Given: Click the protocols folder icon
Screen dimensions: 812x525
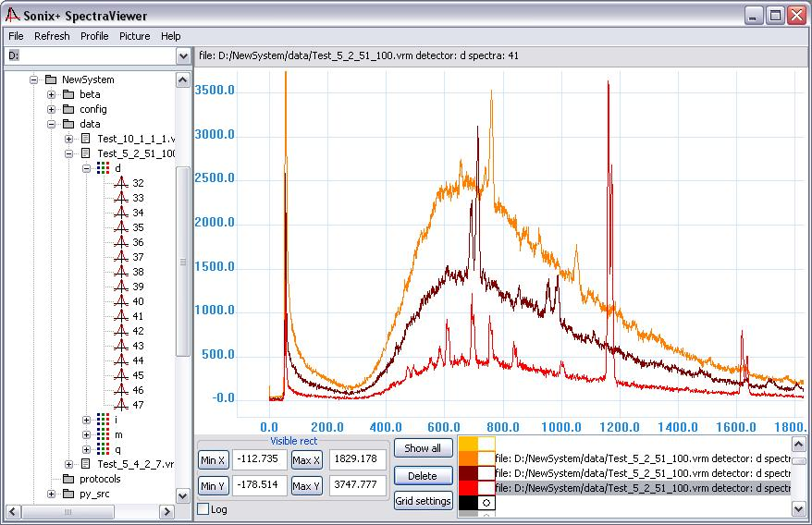Looking at the screenshot, I should click(68, 479).
